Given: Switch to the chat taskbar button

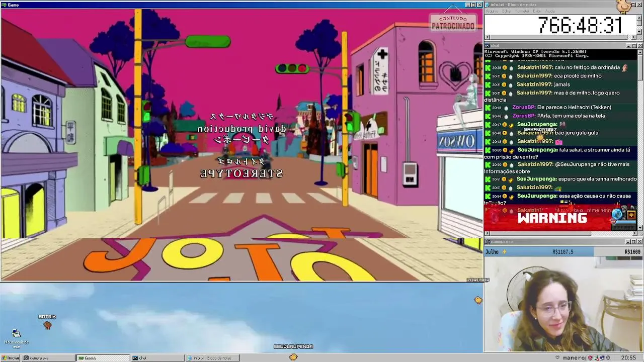Looking at the screenshot, I should pos(157,358).
